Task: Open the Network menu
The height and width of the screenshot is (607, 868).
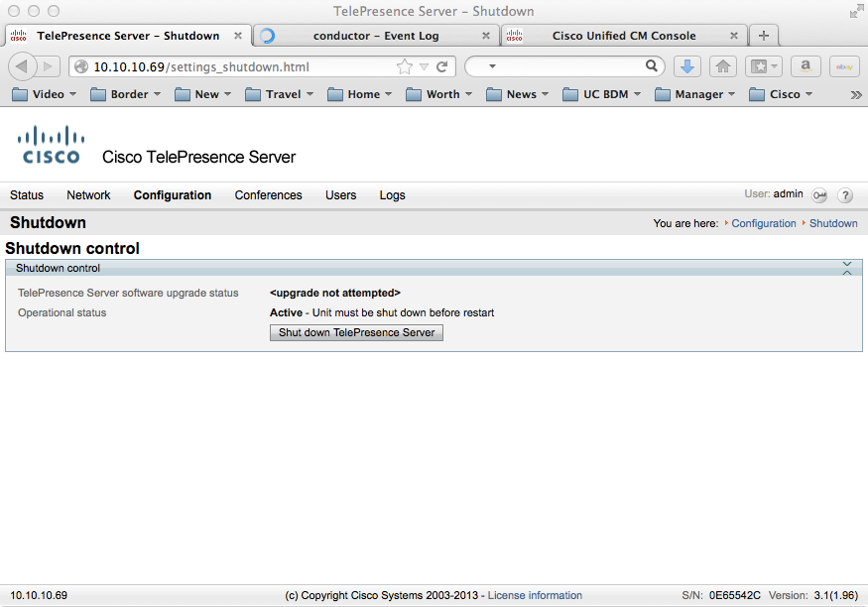Action: coord(88,195)
